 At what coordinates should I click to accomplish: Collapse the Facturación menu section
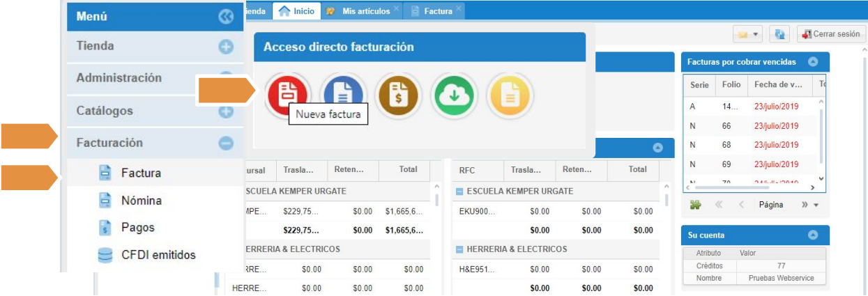(225, 143)
